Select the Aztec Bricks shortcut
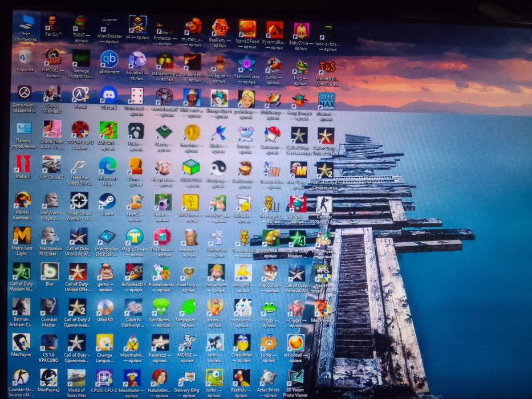Image resolution: width=532 pixels, height=399 pixels. [268, 378]
